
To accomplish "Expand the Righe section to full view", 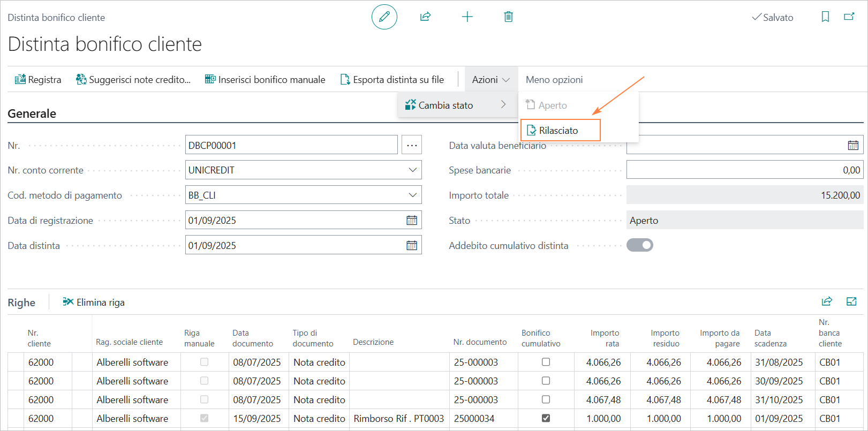I will (x=851, y=301).
